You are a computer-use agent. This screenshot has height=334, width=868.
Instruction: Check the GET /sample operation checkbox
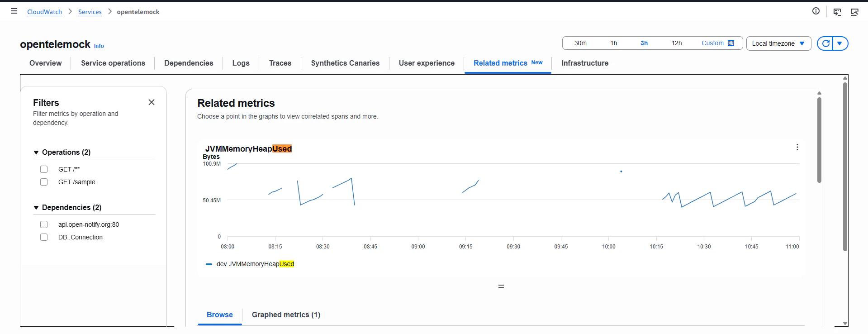click(44, 182)
